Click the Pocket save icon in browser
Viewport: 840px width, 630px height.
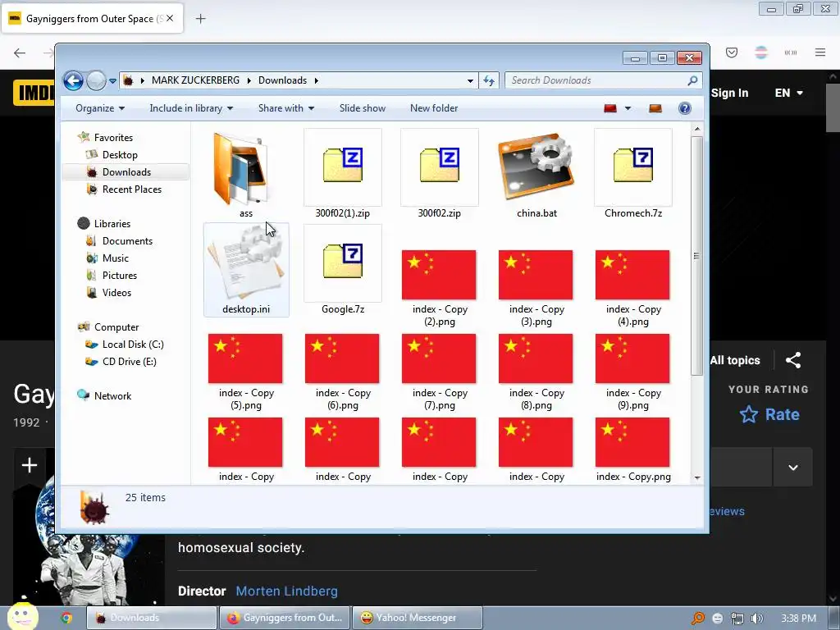(x=732, y=52)
